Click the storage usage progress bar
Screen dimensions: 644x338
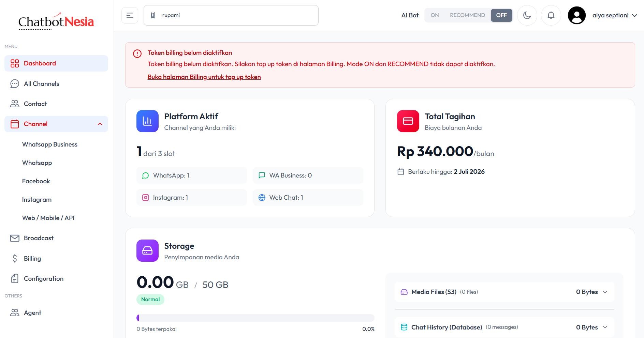pyautogui.click(x=255, y=318)
